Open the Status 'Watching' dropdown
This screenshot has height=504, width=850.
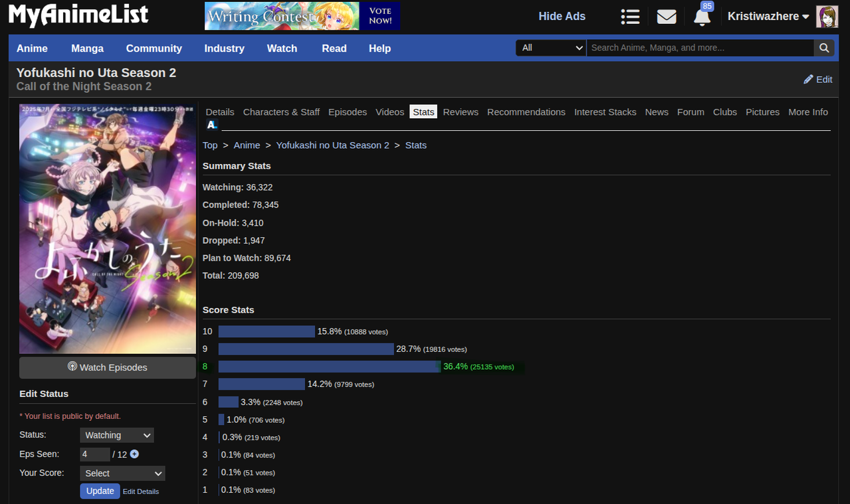point(117,435)
